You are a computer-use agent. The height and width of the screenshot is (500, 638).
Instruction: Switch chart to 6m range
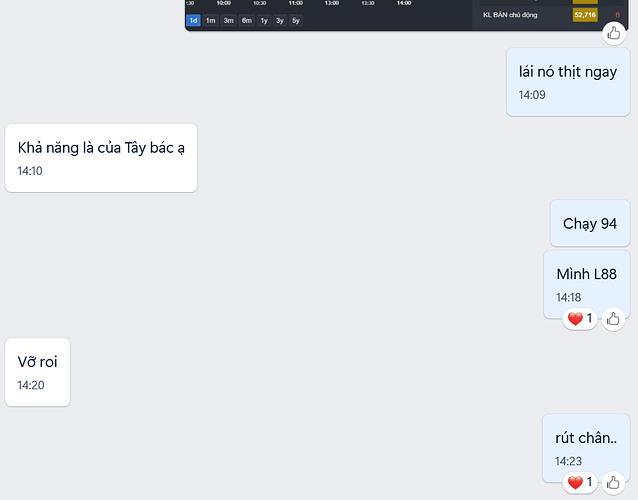click(247, 20)
